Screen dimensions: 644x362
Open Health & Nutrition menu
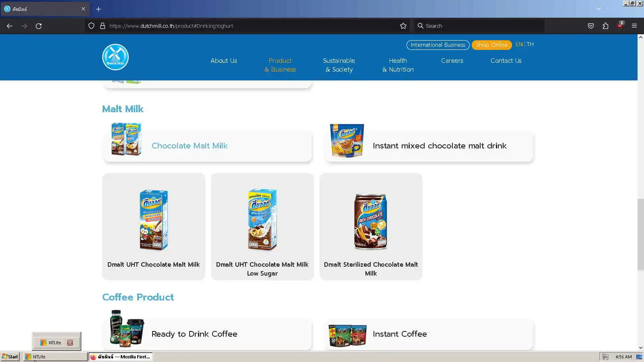click(x=398, y=65)
